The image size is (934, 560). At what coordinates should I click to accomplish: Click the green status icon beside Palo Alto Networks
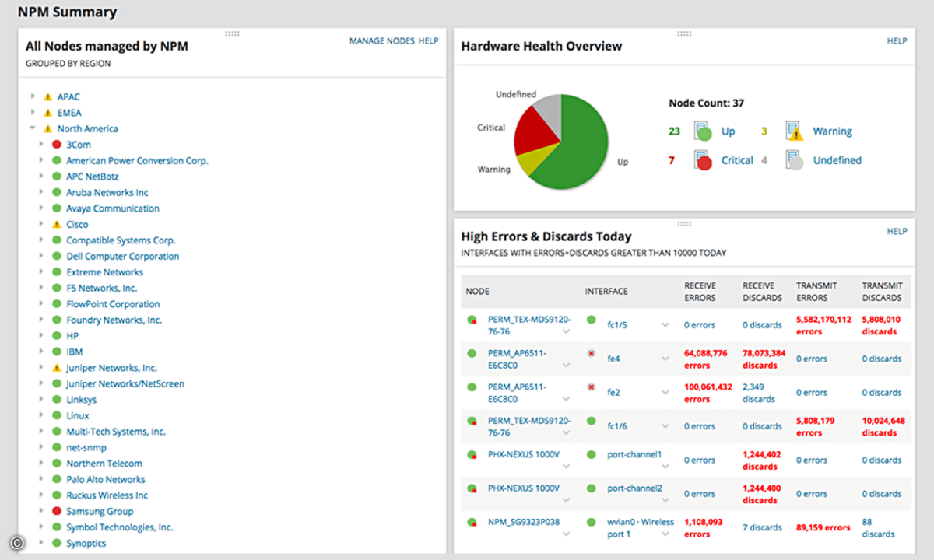[56, 479]
